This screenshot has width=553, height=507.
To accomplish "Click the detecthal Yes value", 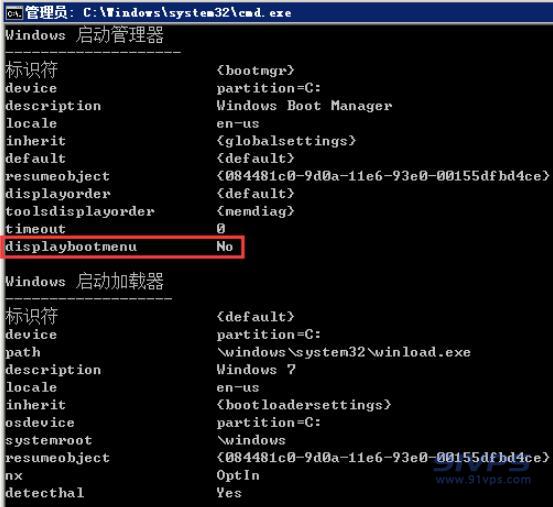I will point(229,493).
